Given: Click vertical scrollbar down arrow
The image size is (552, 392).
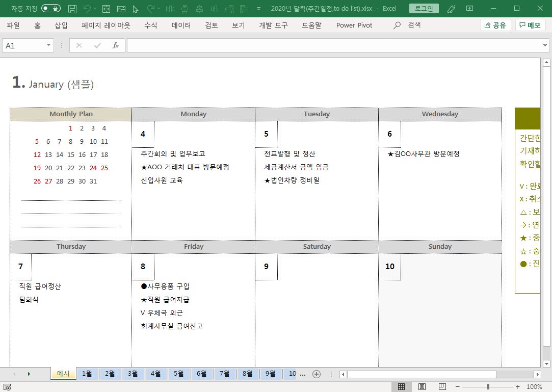Looking at the screenshot, I should coord(546,364).
